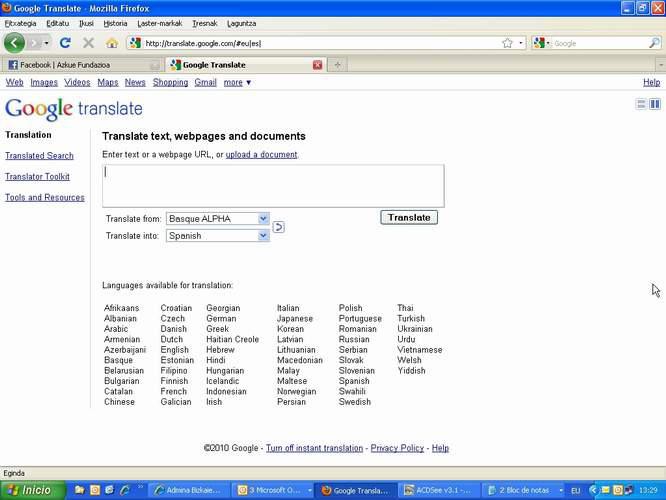Open the Translate from Basque ALPHA dropdown
666x500 pixels.
tap(217, 219)
